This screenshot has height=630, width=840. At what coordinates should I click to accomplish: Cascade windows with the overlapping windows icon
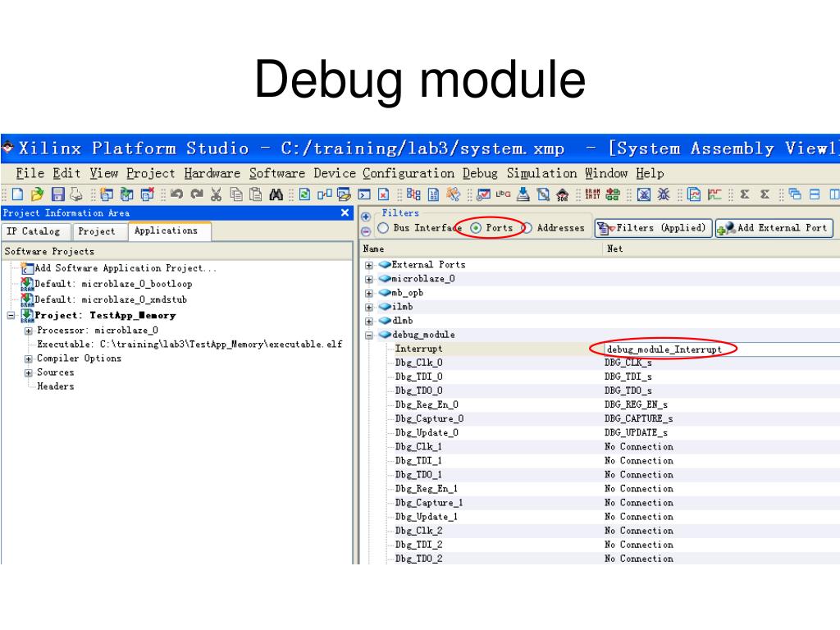[x=795, y=194]
